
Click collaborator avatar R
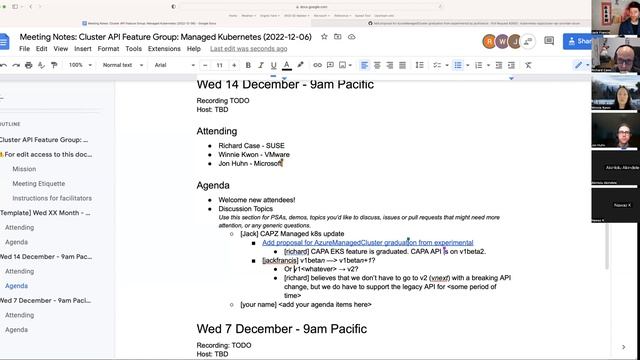coord(489,41)
